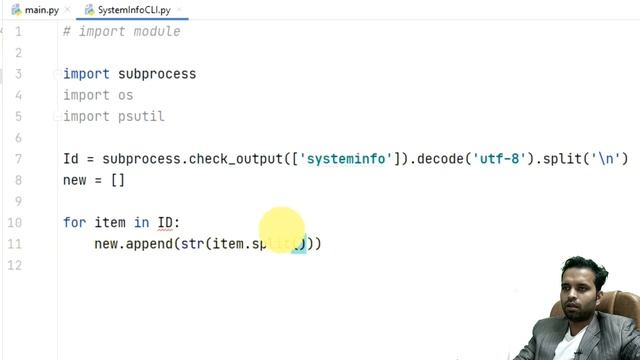Switch to the main.py editor tab
The image size is (640, 360).
(x=36, y=10)
